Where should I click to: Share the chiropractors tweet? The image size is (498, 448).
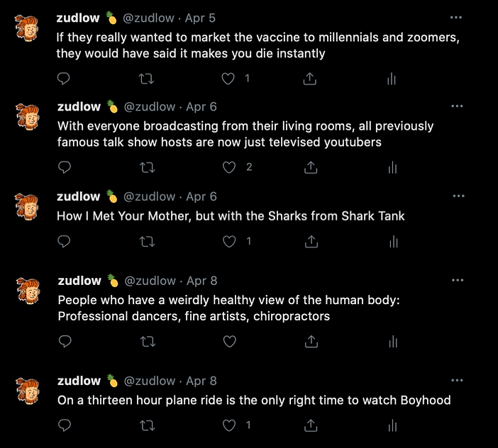pos(310,342)
